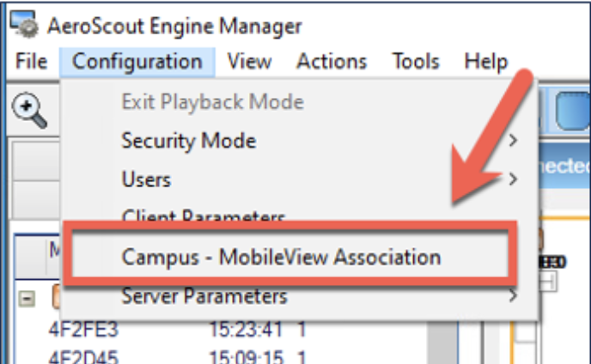The height and width of the screenshot is (364, 591).
Task: Open the View menu
Action: coord(250,62)
